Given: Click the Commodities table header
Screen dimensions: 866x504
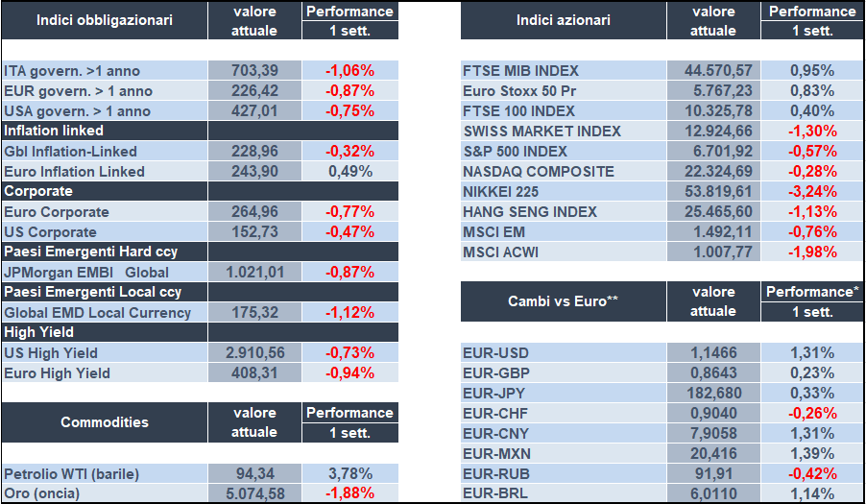Looking at the screenshot, I should (104, 421).
